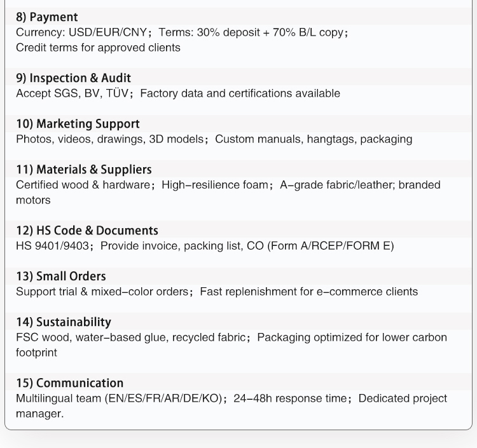Click the 'Currency: USD/EUR/CNY' payment text
The width and height of the screenshot is (477, 448).
click(x=81, y=32)
